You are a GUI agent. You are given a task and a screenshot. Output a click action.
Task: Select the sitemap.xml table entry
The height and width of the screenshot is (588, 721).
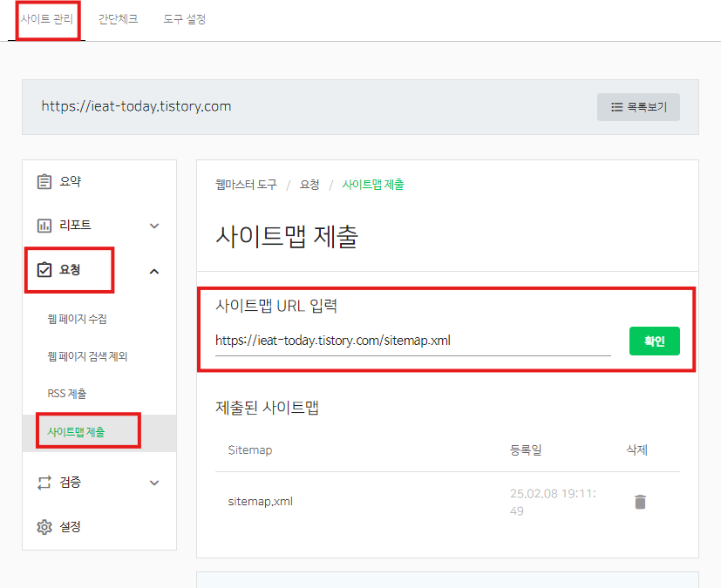pos(261,501)
